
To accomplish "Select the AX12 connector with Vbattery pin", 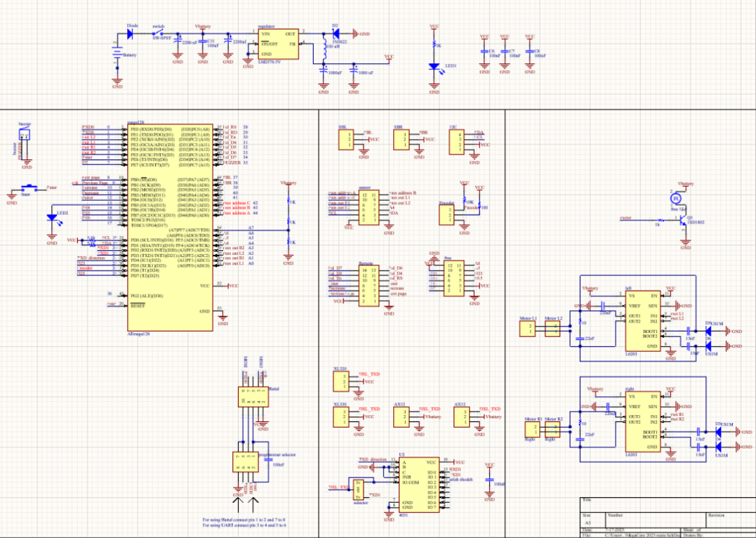I will coord(402,416).
